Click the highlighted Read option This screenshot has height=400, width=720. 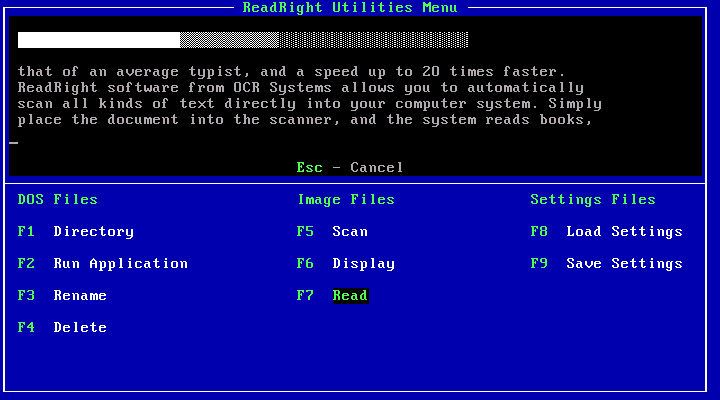pos(350,295)
